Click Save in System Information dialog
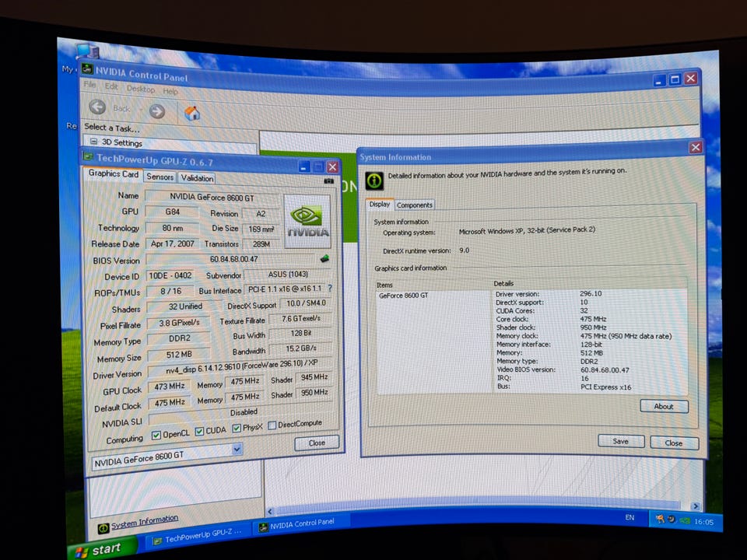Viewport: 747px width, 560px height. point(621,442)
